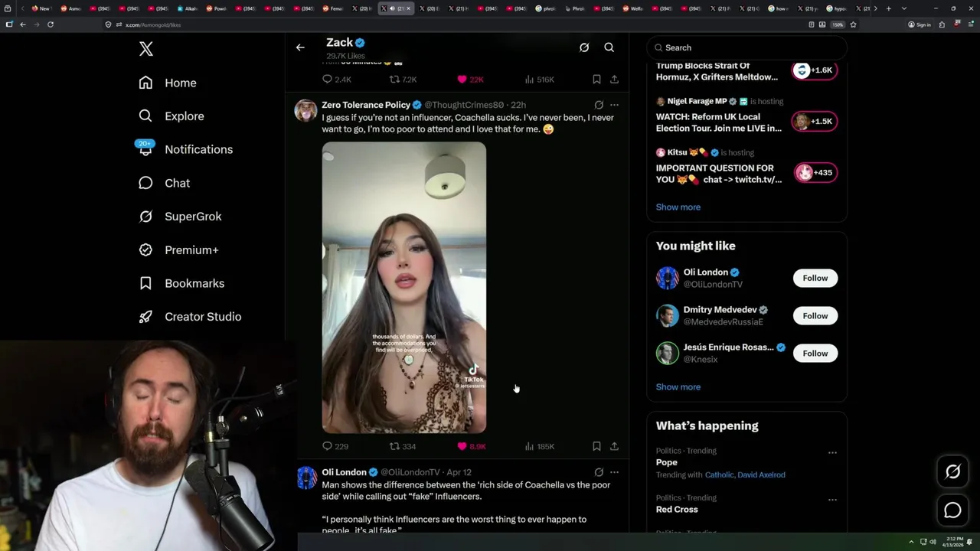The image size is (980, 551).
Task: Bookmark this page star icon
Action: click(853, 24)
